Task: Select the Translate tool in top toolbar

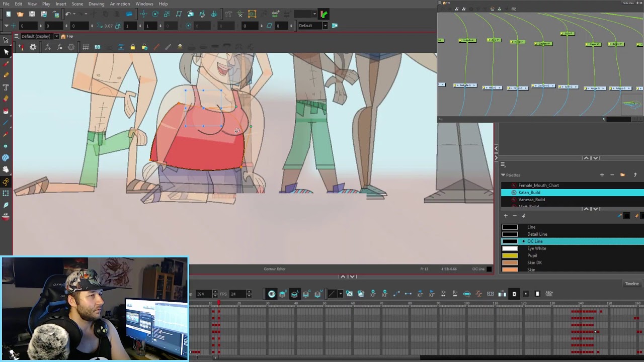Action: [143, 14]
